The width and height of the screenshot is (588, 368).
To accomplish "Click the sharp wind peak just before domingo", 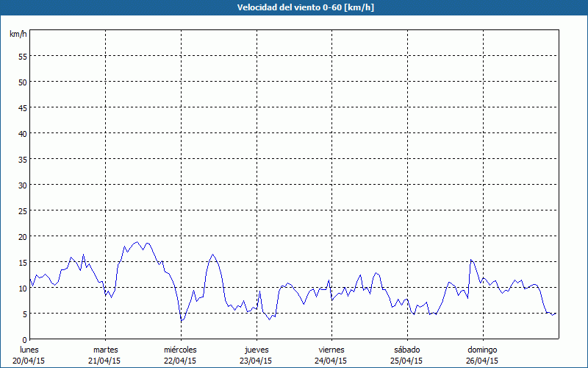I will click(x=471, y=259).
